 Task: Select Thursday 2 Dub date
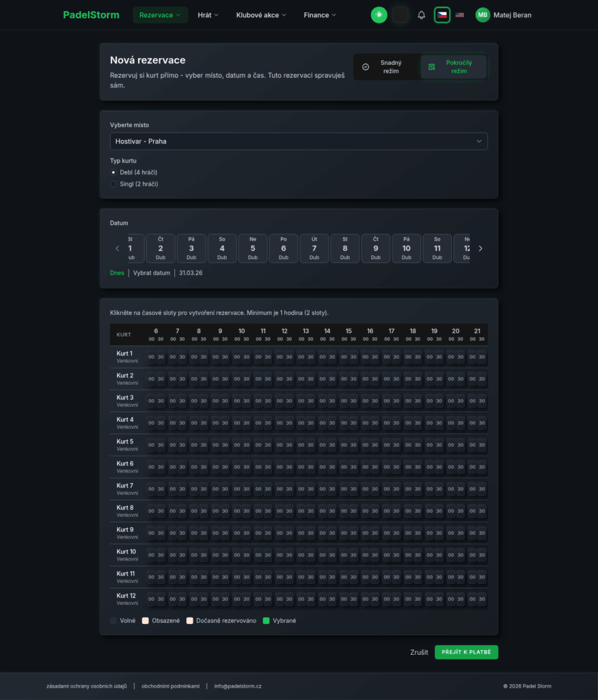(x=161, y=249)
